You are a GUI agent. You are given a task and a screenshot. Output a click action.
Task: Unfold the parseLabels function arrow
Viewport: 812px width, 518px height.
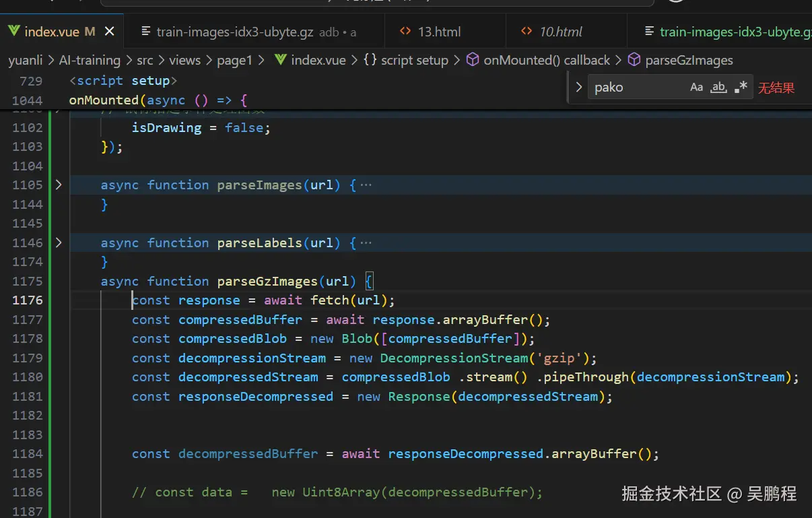tap(59, 242)
